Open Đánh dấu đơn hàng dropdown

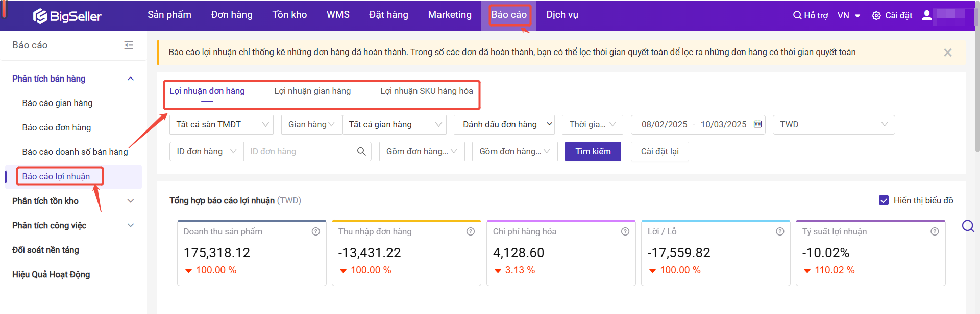505,124
